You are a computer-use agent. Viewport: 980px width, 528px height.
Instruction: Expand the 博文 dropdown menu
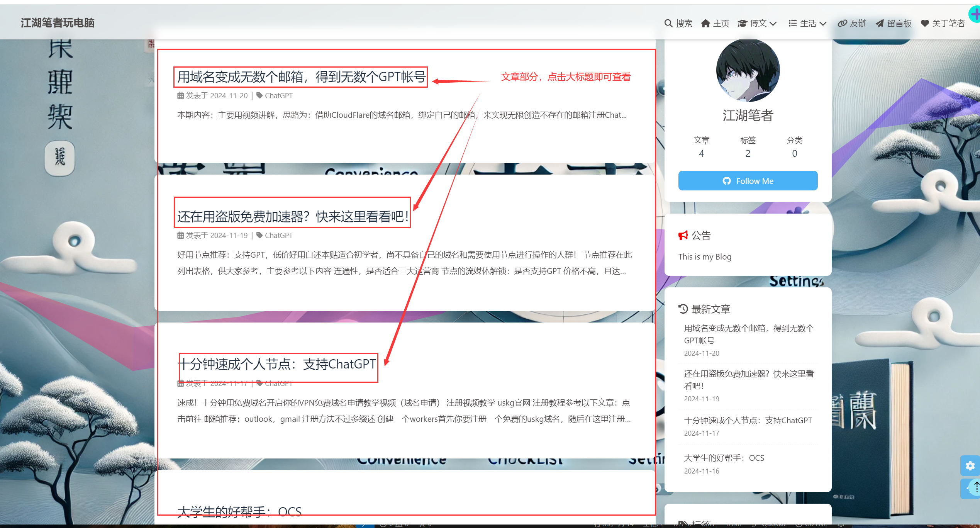pyautogui.click(x=758, y=23)
